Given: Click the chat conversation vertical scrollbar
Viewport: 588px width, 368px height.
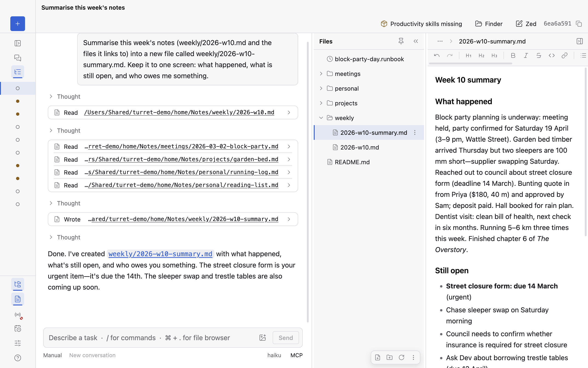Looking at the screenshot, I should click(308, 182).
